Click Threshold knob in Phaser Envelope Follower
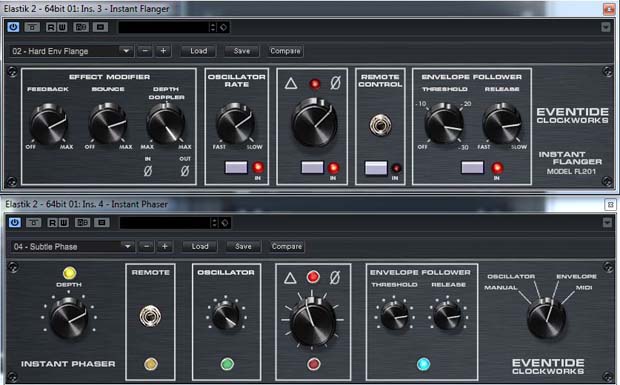The image size is (620, 385). tap(394, 315)
